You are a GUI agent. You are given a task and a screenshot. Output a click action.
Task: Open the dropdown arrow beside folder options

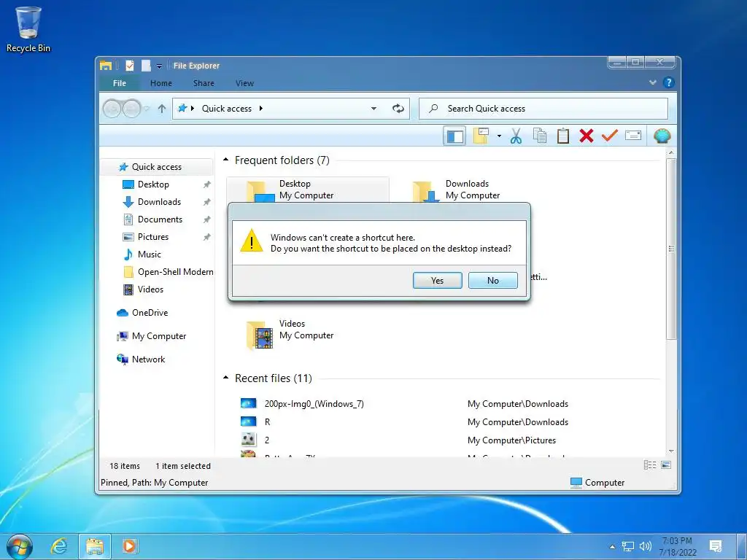click(x=499, y=136)
